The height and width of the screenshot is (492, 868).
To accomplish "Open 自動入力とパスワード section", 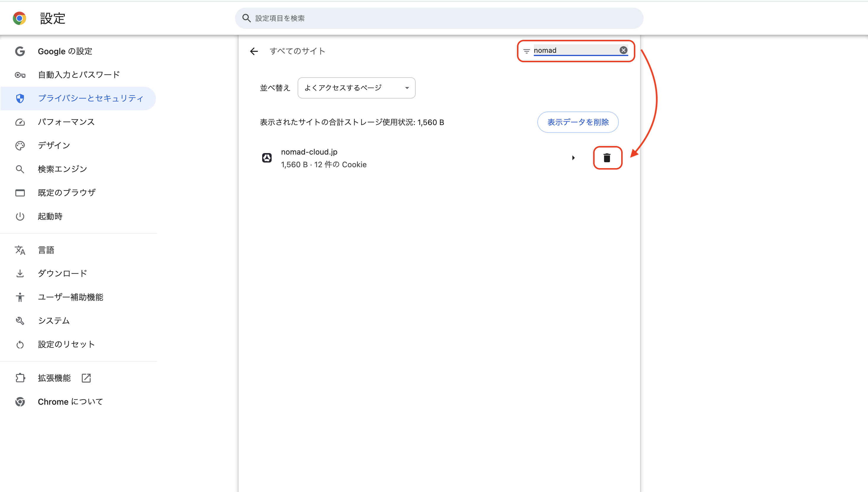I will click(79, 75).
